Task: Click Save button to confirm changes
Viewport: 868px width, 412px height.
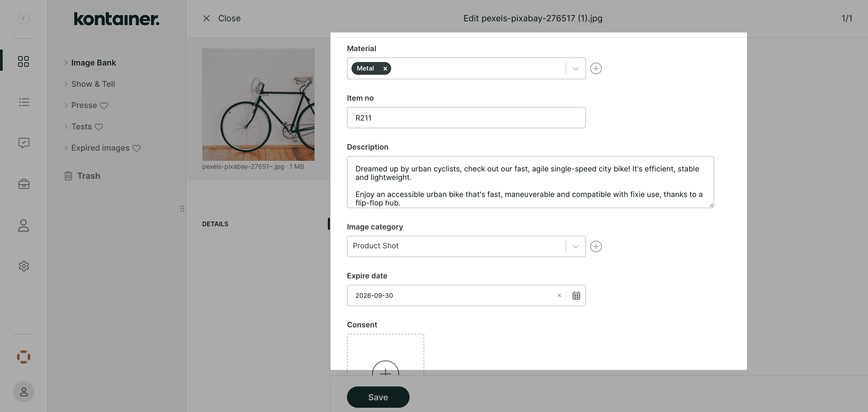Action: pos(379,397)
